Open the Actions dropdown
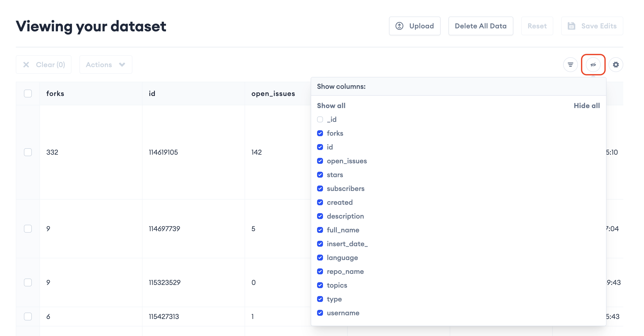This screenshot has height=336, width=644. tap(106, 65)
